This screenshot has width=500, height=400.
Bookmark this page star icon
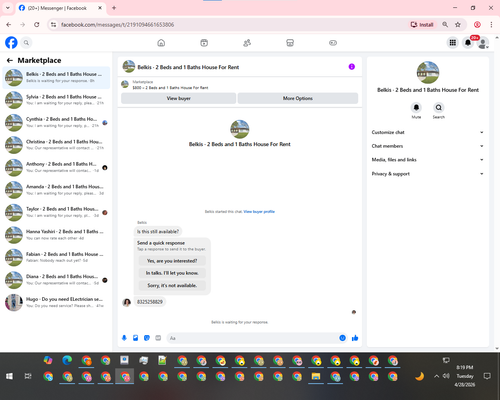tap(458, 25)
